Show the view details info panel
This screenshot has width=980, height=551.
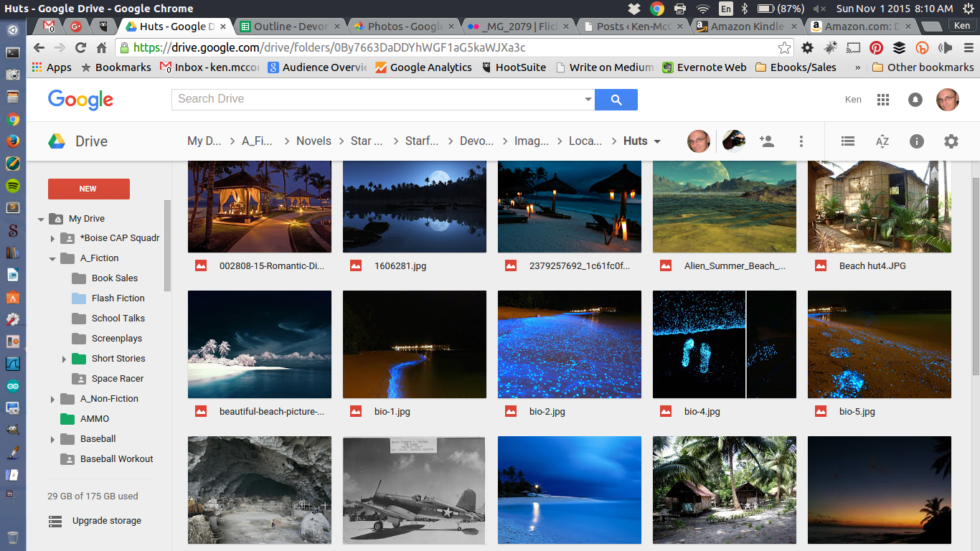coord(917,141)
